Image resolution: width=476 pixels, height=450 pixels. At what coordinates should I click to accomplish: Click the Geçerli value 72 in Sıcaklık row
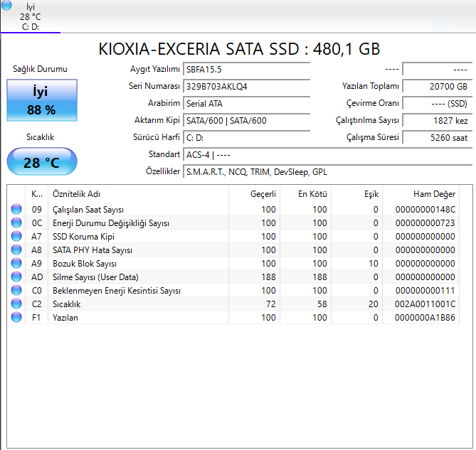click(x=270, y=304)
